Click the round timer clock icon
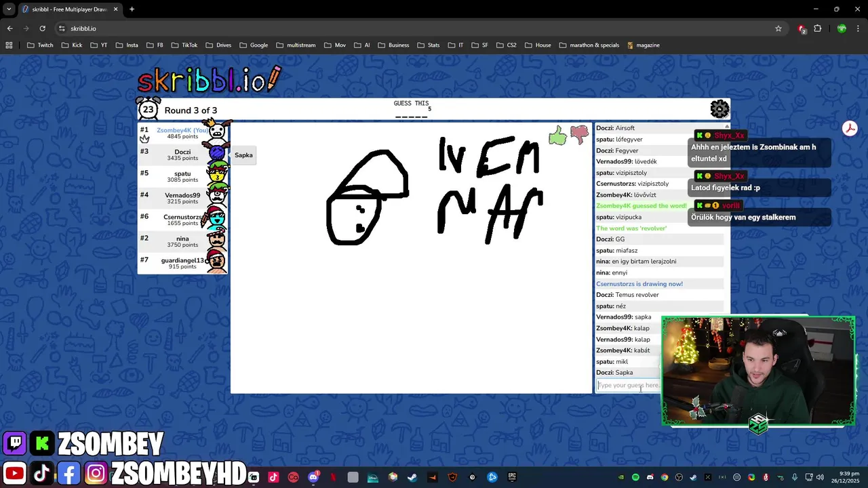Image resolution: width=868 pixels, height=488 pixels. 148,109
